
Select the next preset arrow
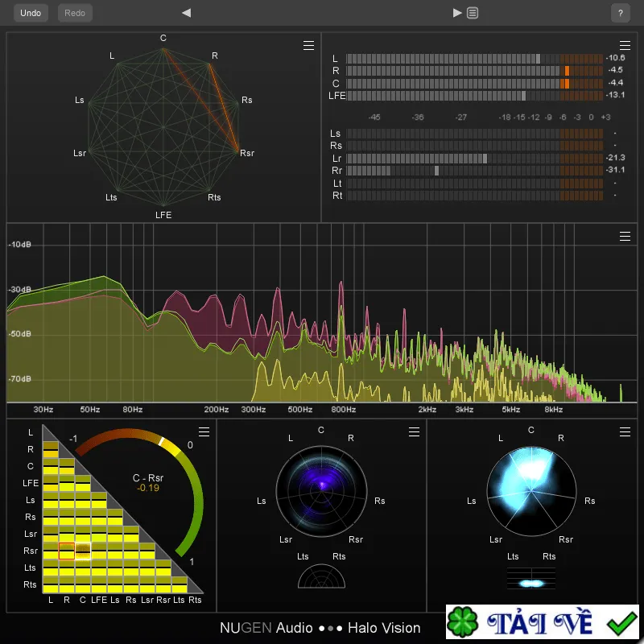tap(457, 13)
